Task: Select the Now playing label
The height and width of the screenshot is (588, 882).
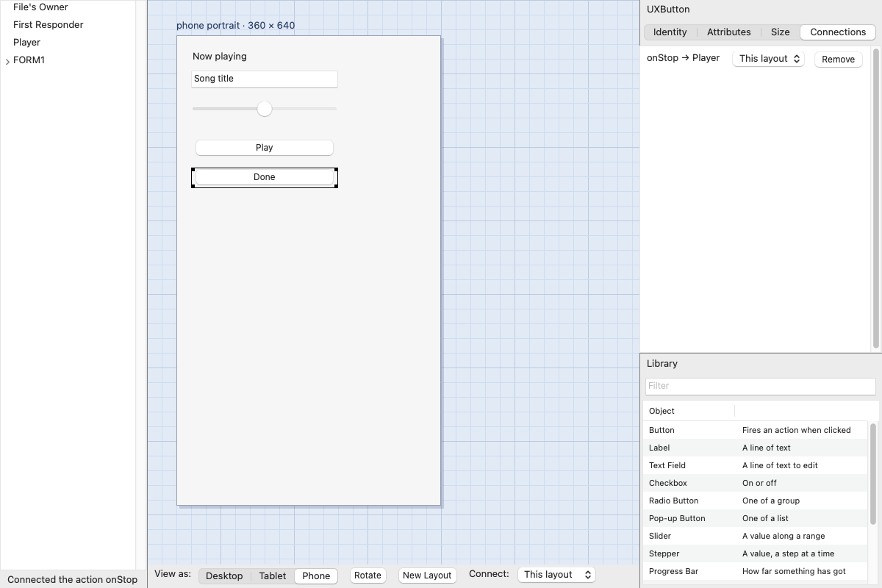Action: 220,57
